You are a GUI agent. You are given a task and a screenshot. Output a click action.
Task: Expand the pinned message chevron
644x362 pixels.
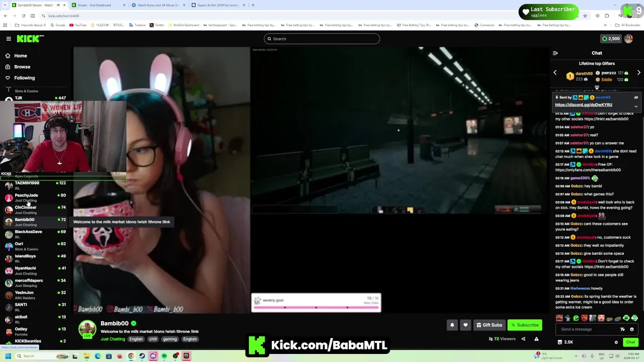click(x=636, y=107)
